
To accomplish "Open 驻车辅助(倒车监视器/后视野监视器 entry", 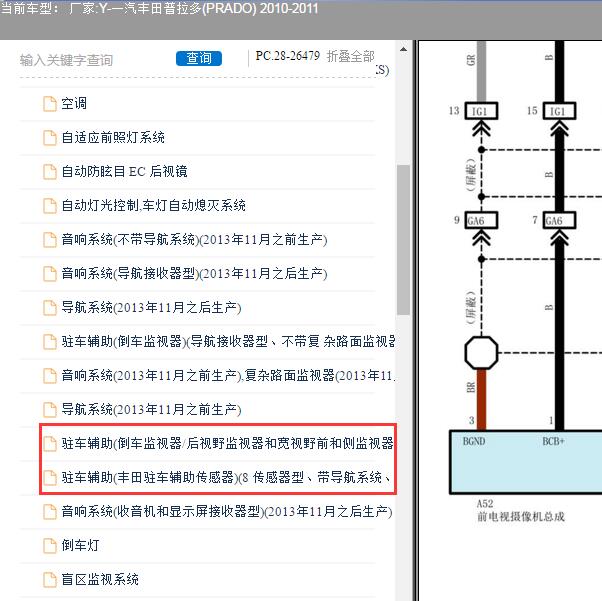I will pyautogui.click(x=227, y=444).
